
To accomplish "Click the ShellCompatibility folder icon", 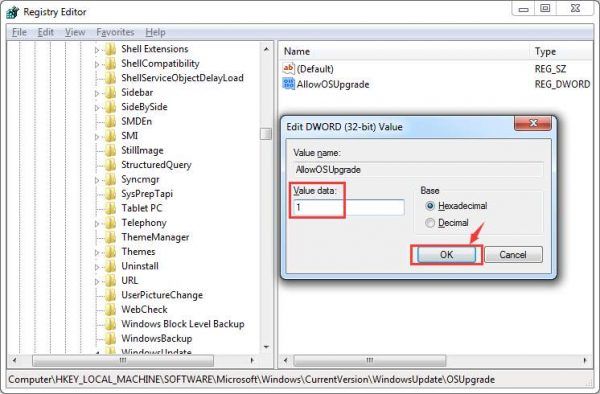I will click(x=110, y=64).
